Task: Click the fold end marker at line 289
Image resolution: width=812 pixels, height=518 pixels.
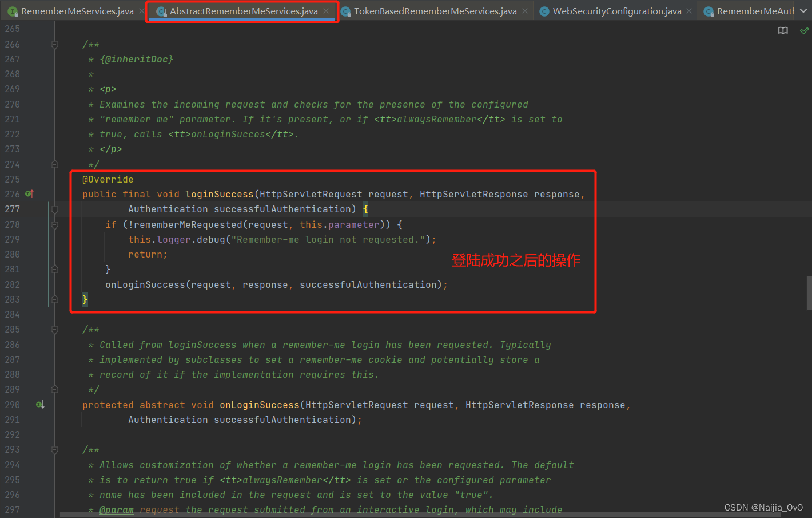Action: point(55,389)
